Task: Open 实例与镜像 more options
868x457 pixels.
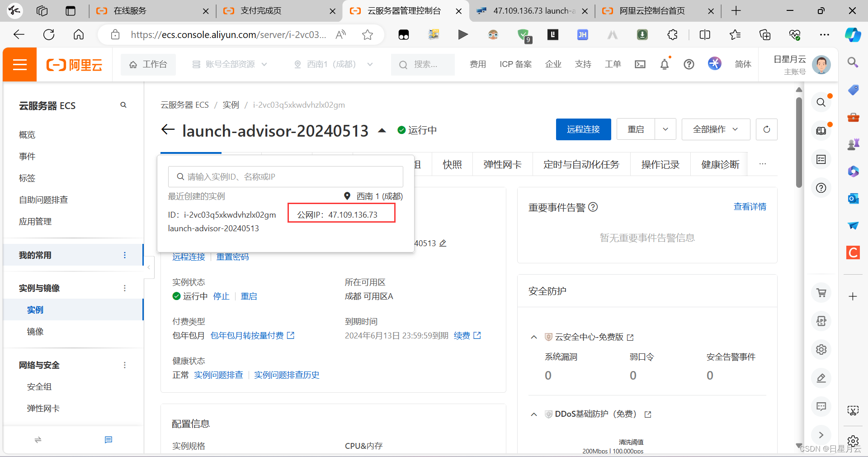Action: click(x=125, y=288)
